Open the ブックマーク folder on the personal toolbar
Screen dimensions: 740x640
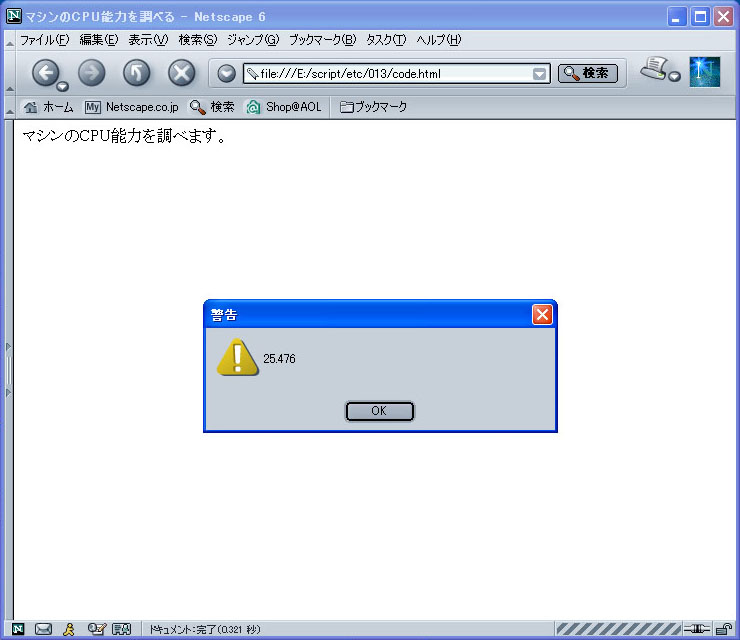(x=373, y=107)
